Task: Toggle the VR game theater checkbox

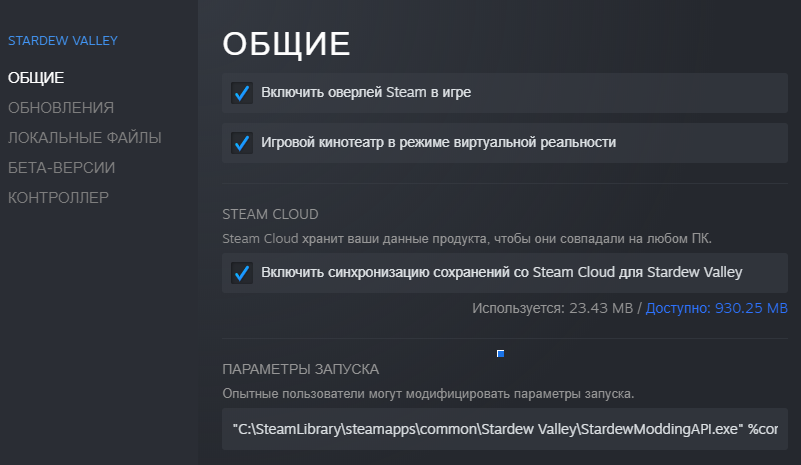Action: (x=241, y=143)
